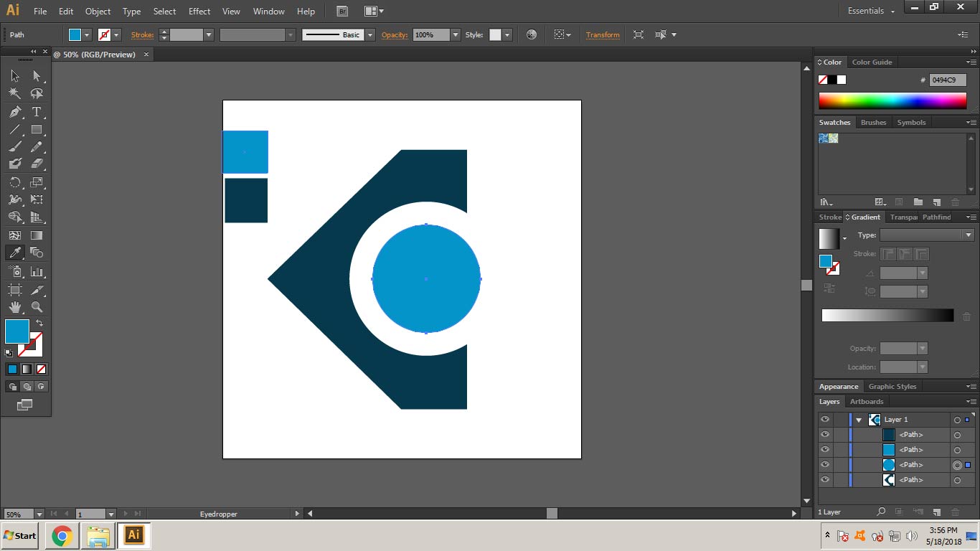The height and width of the screenshot is (551, 980).
Task: Open the Effect menu
Action: point(199,11)
